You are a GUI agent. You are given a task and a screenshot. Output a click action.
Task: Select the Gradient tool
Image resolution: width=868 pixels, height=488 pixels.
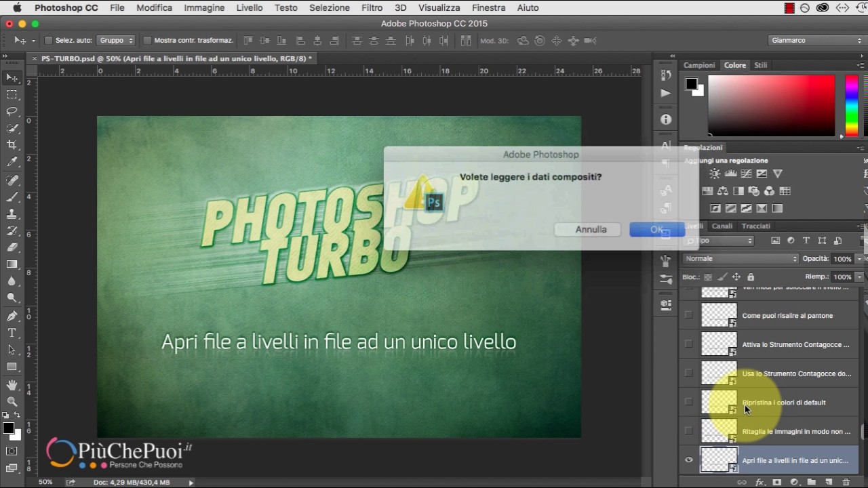click(12, 264)
